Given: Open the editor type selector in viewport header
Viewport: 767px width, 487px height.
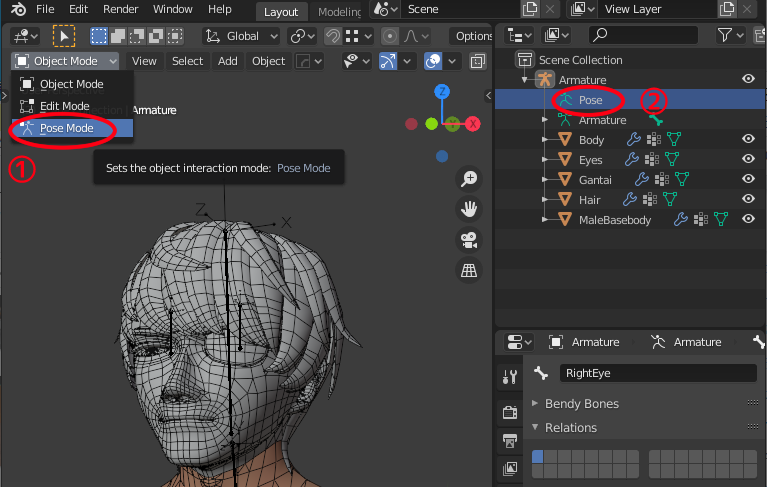Looking at the screenshot, I should [25, 36].
